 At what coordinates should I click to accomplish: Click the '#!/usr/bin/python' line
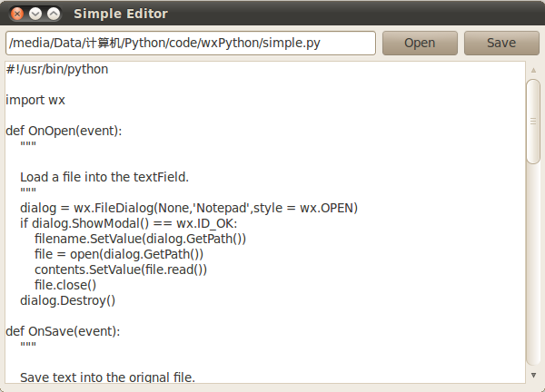(57, 70)
